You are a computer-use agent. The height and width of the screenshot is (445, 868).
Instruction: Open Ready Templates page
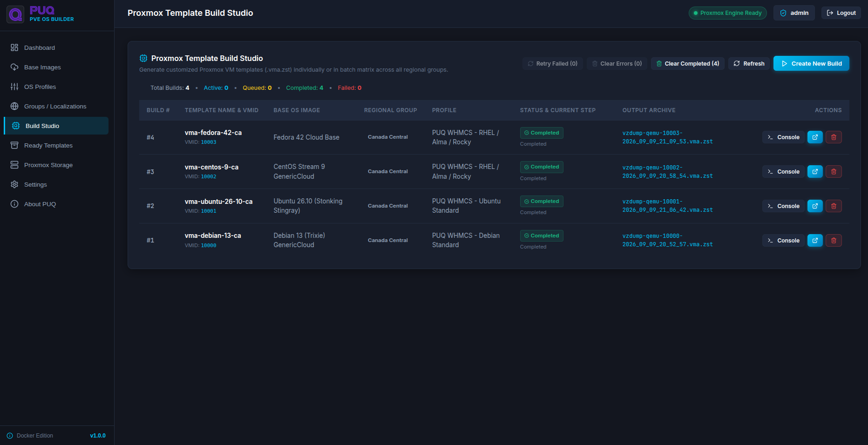click(56, 146)
